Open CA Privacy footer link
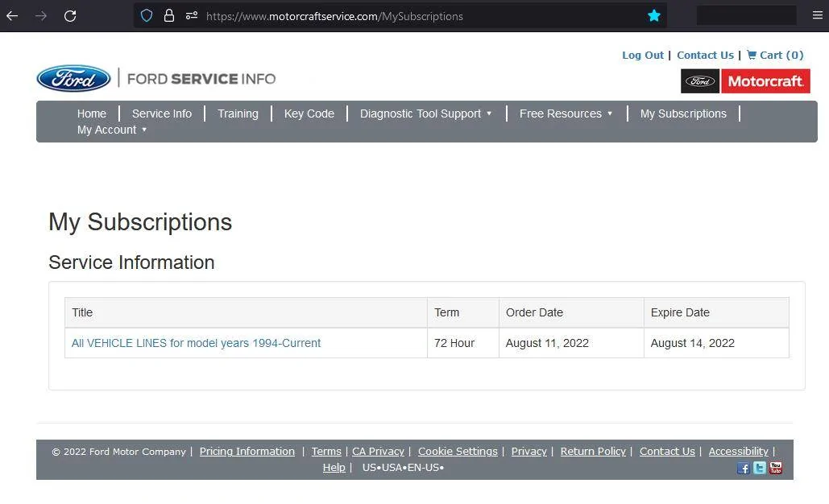Image resolution: width=829 pixels, height=504 pixels. (x=378, y=451)
